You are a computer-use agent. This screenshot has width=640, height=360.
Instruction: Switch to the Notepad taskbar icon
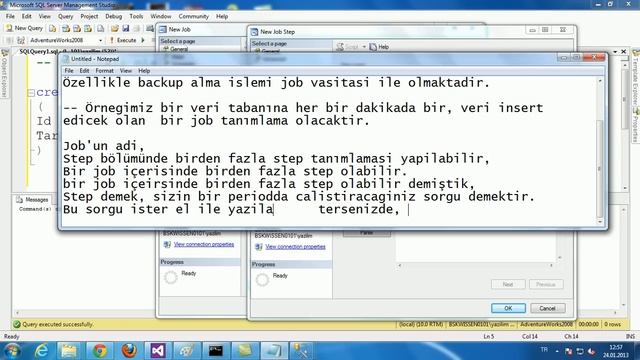tap(273, 351)
